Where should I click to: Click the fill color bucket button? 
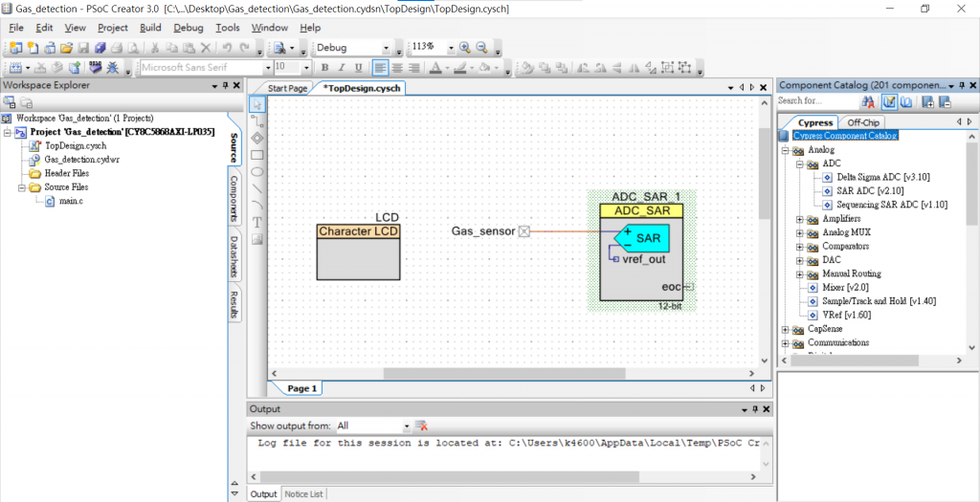tap(484, 68)
